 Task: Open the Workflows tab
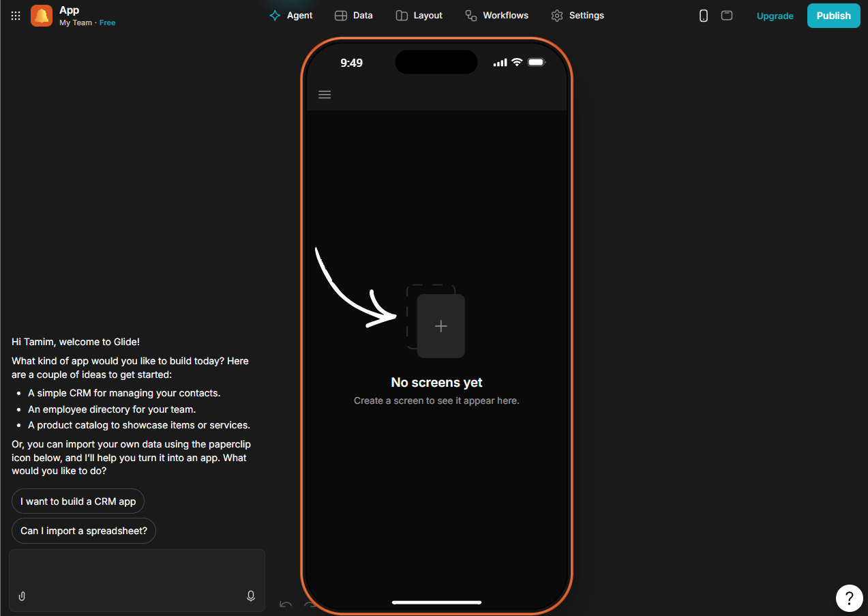click(496, 16)
